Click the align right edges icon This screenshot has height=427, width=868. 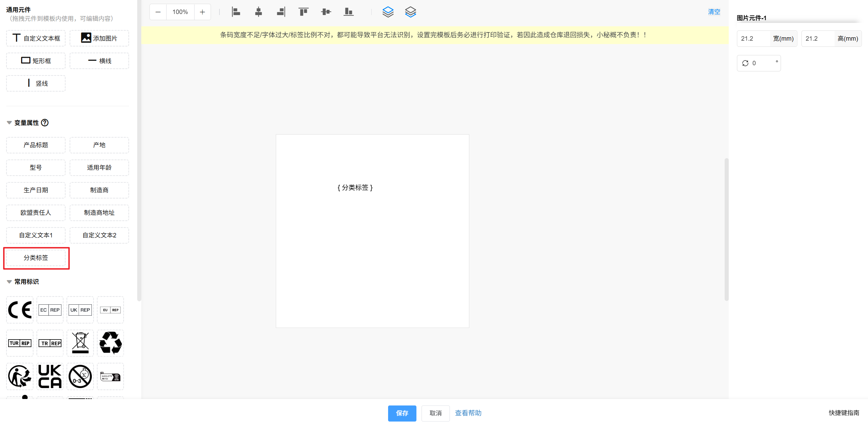281,12
